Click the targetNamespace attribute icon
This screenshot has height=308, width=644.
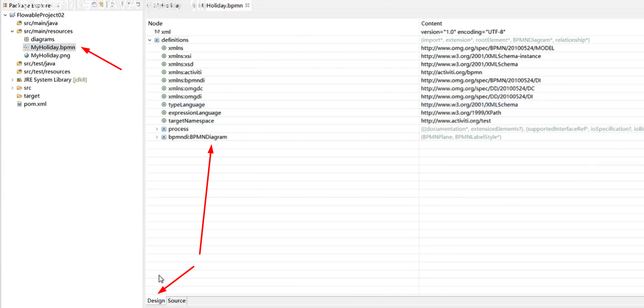(x=164, y=121)
